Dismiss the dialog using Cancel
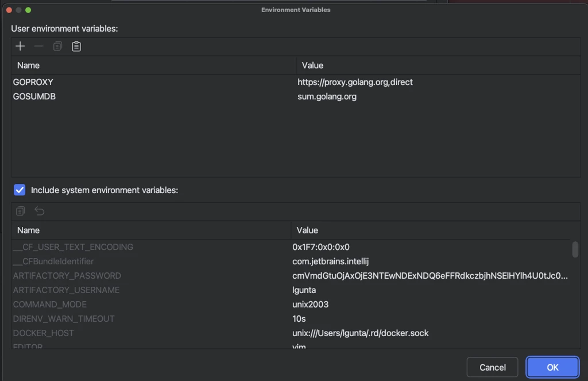Viewport: 588px width, 381px height. coord(492,367)
